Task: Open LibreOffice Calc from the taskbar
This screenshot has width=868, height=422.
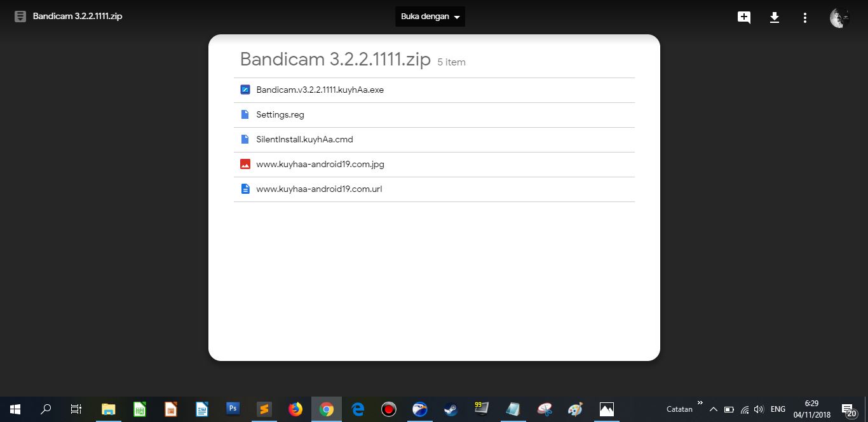Action: click(x=140, y=409)
